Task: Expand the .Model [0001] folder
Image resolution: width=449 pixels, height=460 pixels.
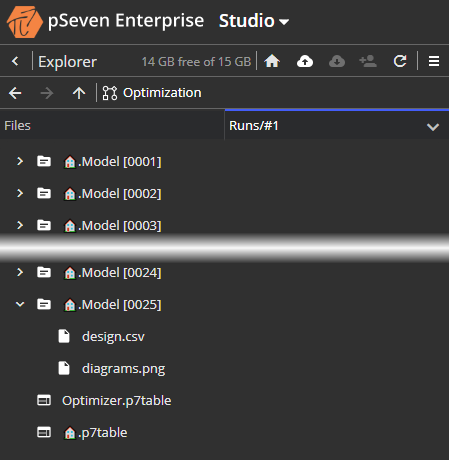Action: 20,161
